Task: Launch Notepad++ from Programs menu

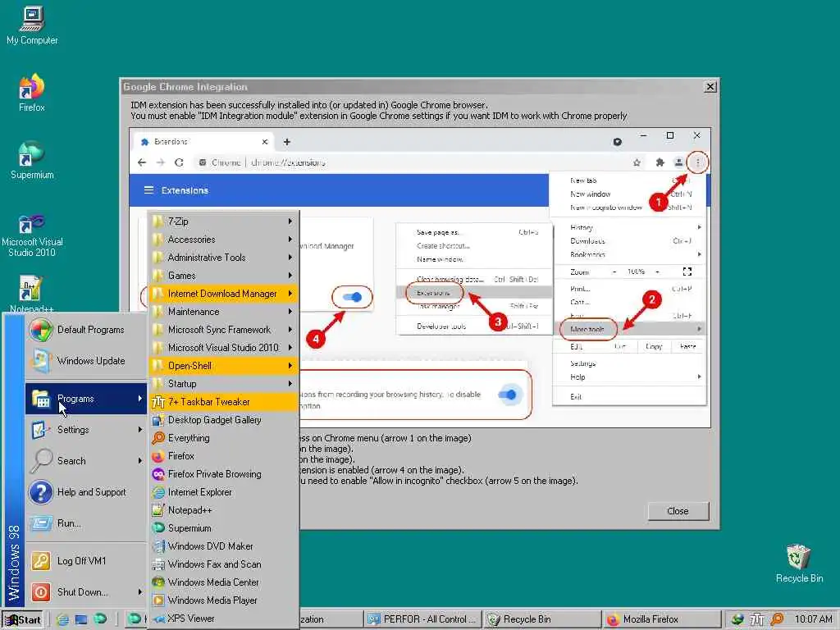Action: [223, 510]
